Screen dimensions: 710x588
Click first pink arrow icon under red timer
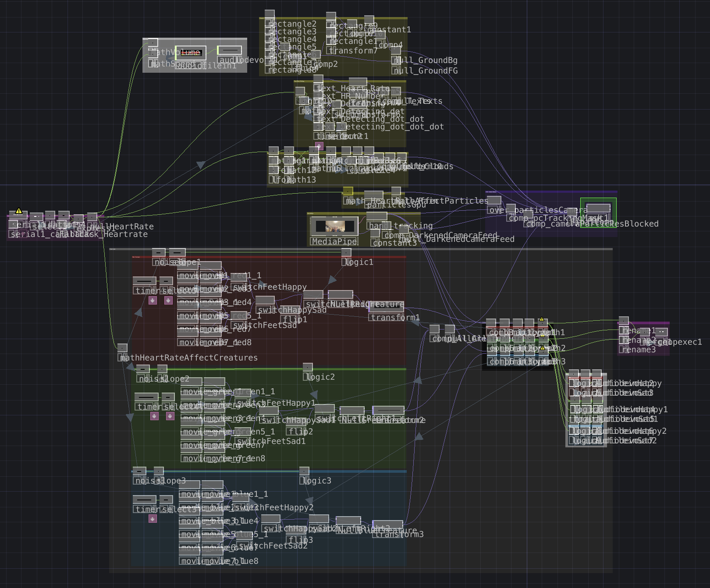(153, 300)
